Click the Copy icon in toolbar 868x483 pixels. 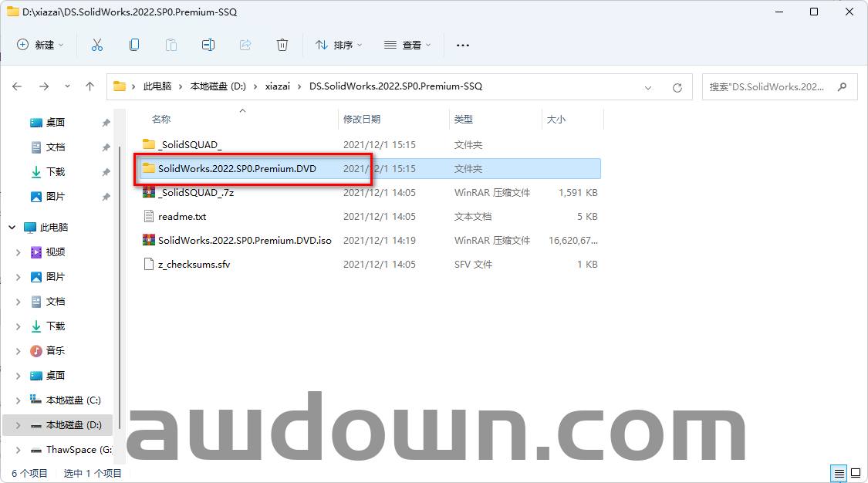134,45
